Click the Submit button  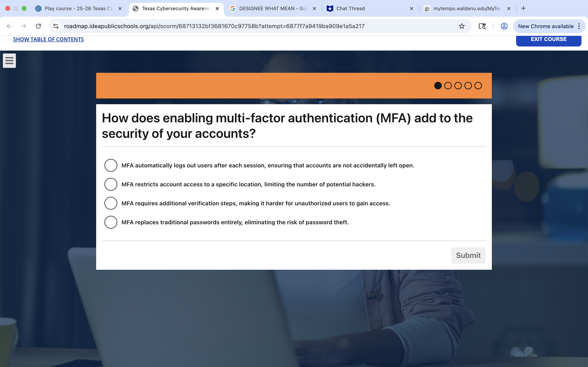pyautogui.click(x=468, y=255)
